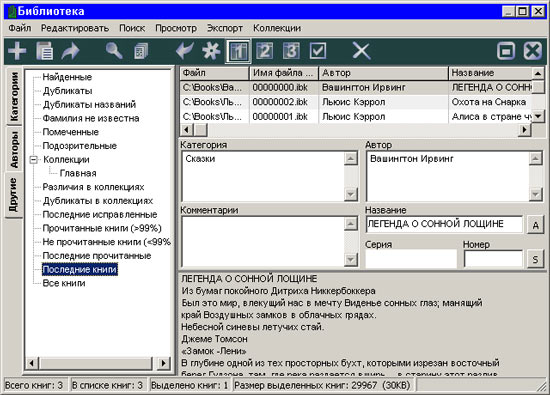Click the Номер input field
Image resolution: width=550 pixels, height=395 pixels.
(x=493, y=259)
